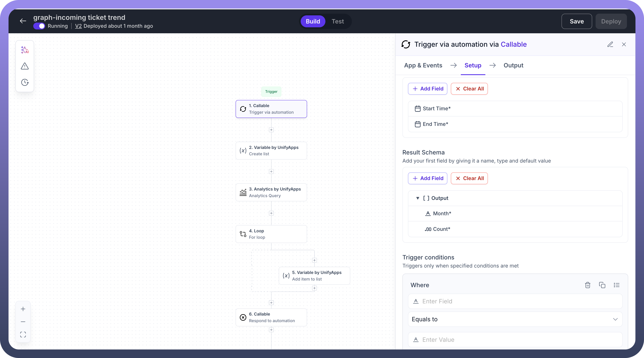Click the pencil edit icon in panel header

[x=610, y=44]
